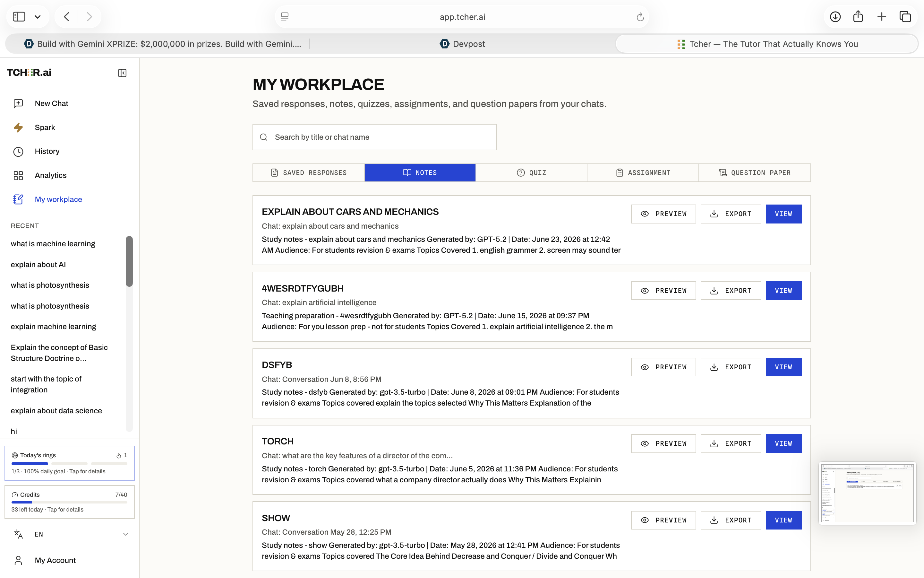Open the Safari sidebar dropdown chevron
The image size is (924, 578).
point(38,17)
